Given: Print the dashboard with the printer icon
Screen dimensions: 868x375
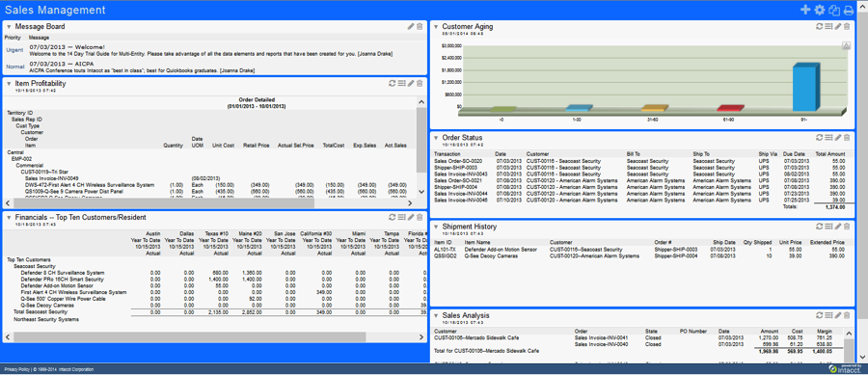Looking at the screenshot, I should click(x=848, y=10).
